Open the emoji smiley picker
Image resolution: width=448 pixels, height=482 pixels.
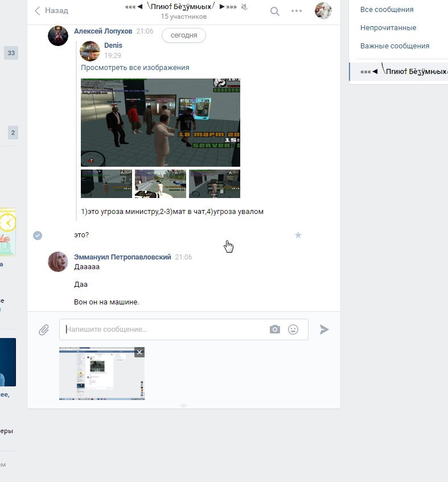coord(293,329)
